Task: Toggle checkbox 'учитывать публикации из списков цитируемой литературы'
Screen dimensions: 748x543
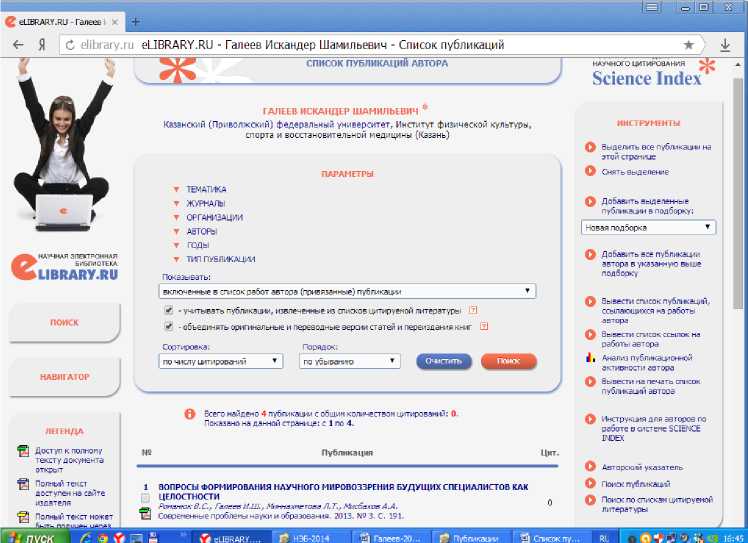Action: (x=168, y=310)
